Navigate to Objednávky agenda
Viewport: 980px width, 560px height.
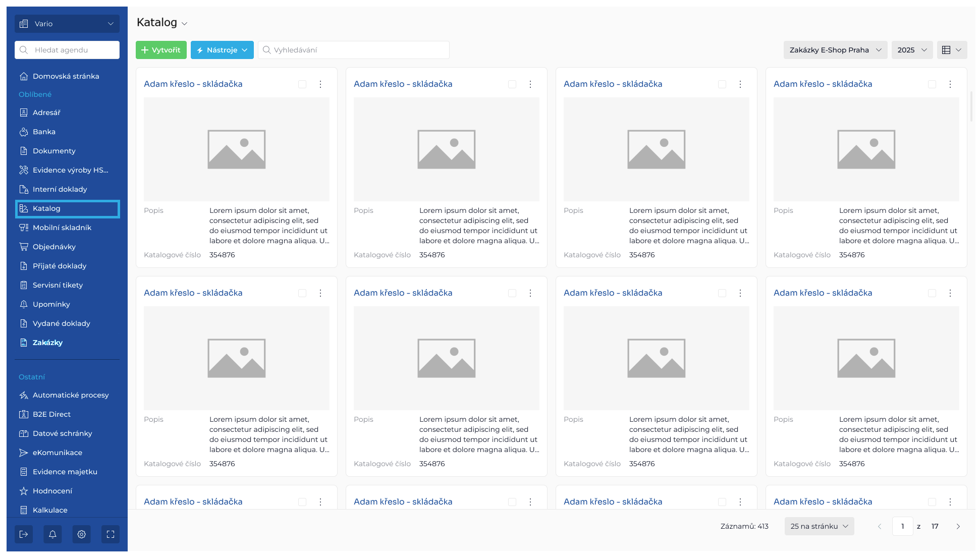[x=54, y=247]
